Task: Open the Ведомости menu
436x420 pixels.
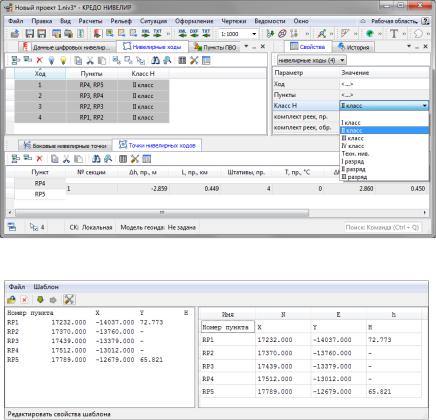Action: (x=270, y=21)
